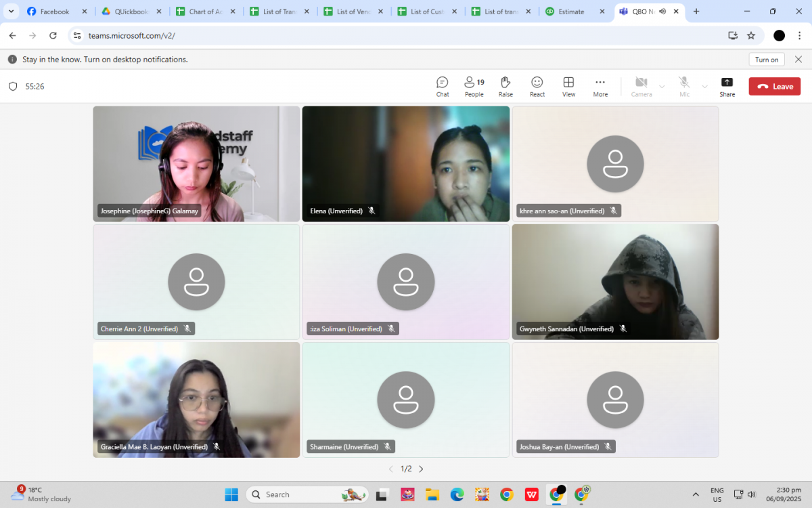This screenshot has height=508, width=812.
Task: Unmute the Mic
Action: point(684,86)
